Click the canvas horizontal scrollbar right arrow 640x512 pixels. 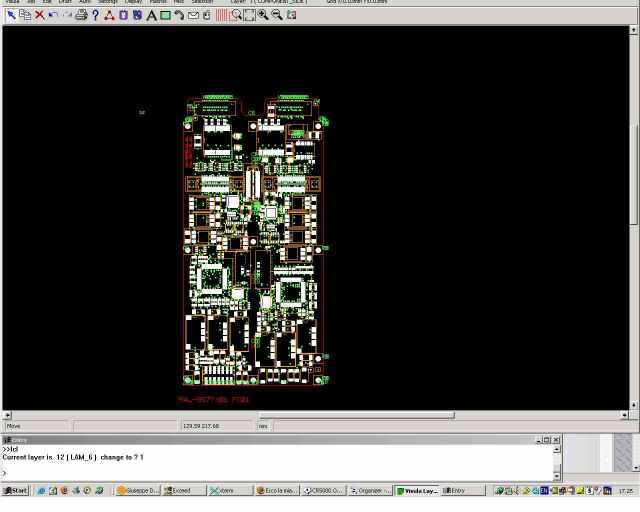pyautogui.click(x=624, y=415)
